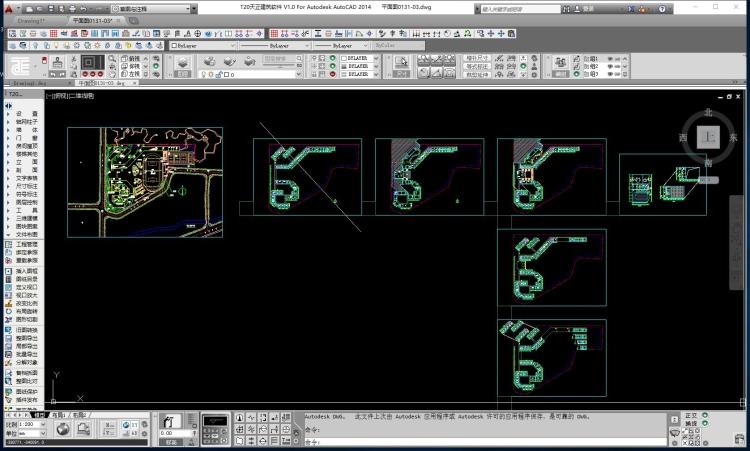Click the Tianzheng logo icon in the ribbon
Viewport: 750px width, 451px height.
coord(20,66)
